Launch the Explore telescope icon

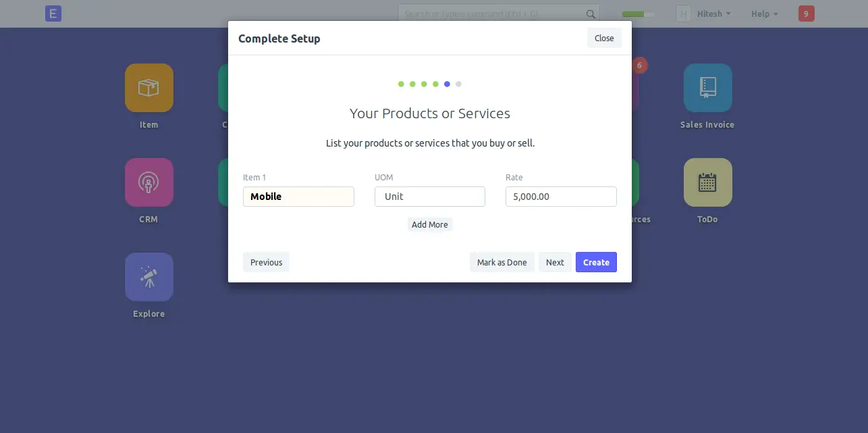pos(149,277)
